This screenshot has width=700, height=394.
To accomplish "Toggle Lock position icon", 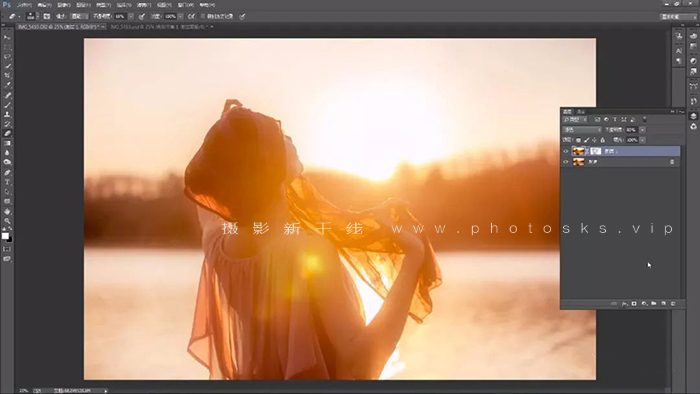I will [x=594, y=140].
